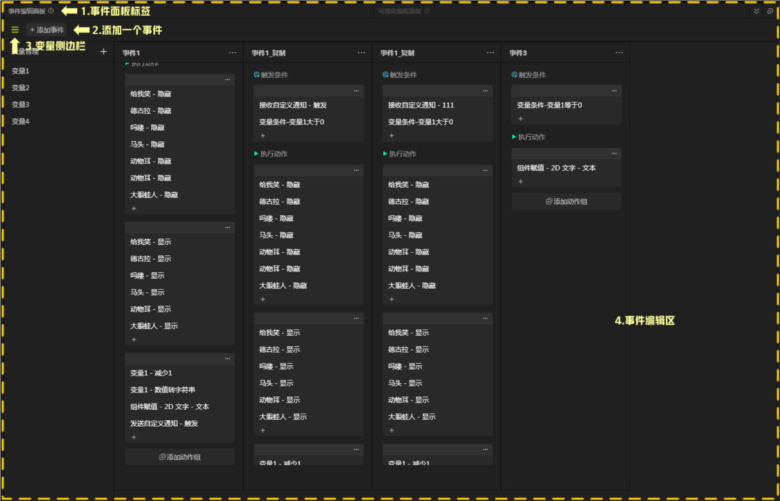
Task: Pop out the panel using window icon
Action: pyautogui.click(x=770, y=11)
